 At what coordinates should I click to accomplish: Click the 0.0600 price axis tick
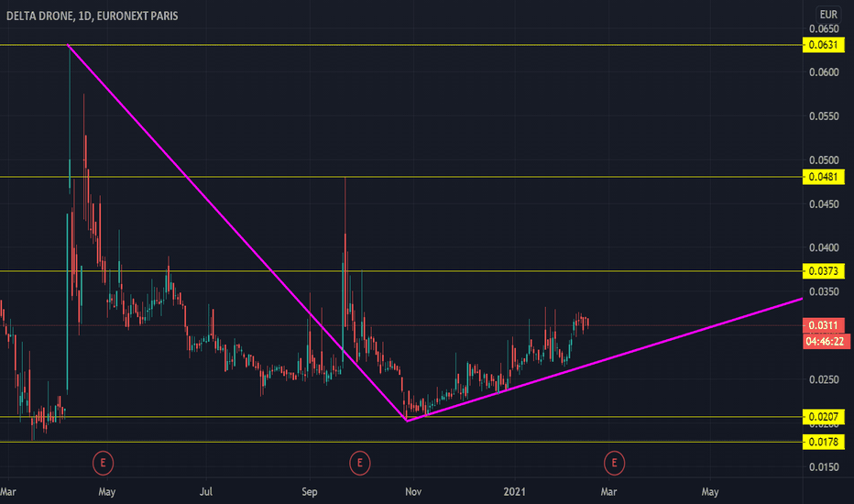click(x=824, y=71)
